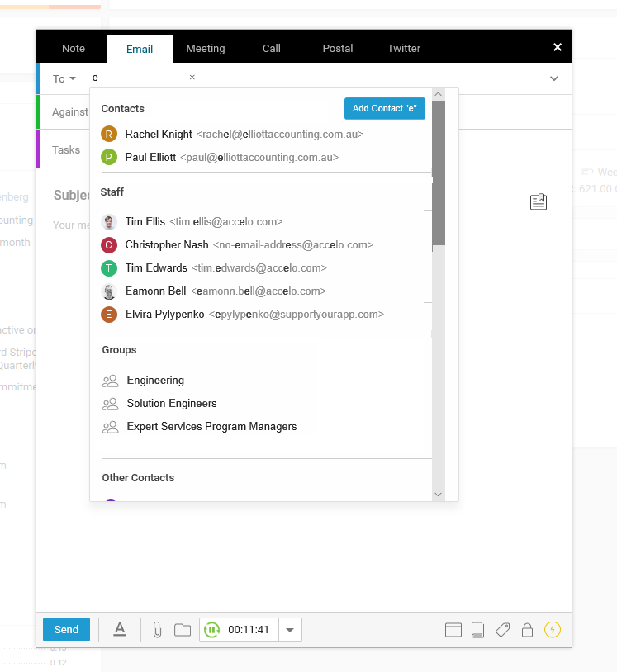Send the email
Image resolution: width=617 pixels, height=672 pixels.
66,630
